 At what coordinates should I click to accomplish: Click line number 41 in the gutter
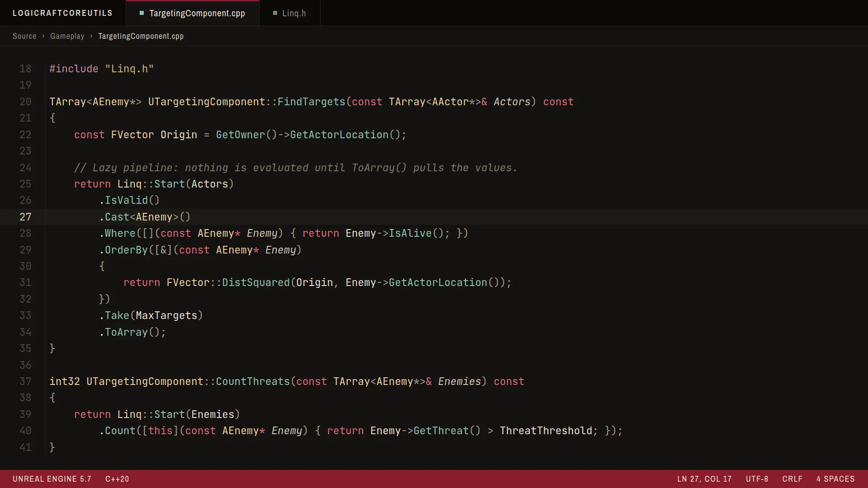point(25,447)
